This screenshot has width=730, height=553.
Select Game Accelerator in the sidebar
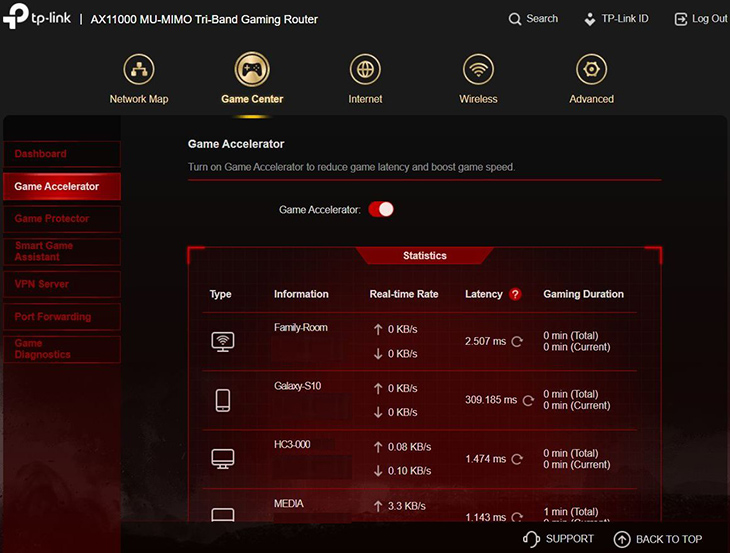click(x=62, y=186)
